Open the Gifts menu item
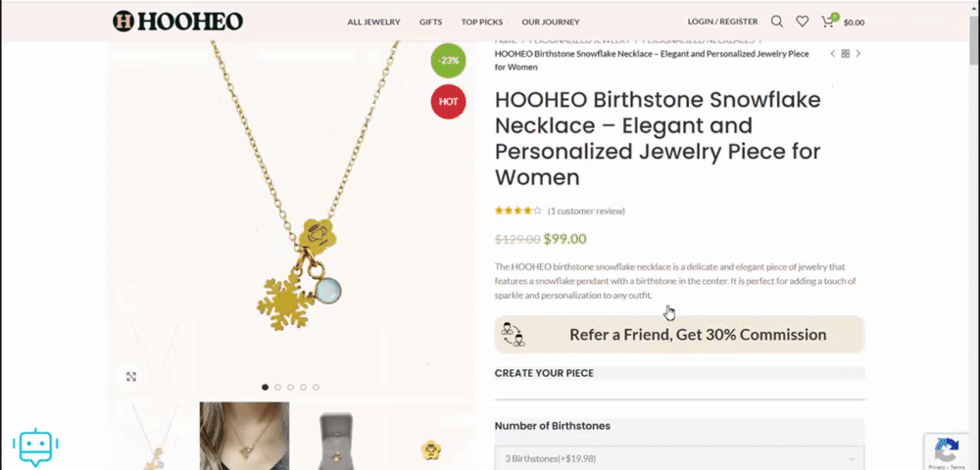980x470 pixels. 430,22
